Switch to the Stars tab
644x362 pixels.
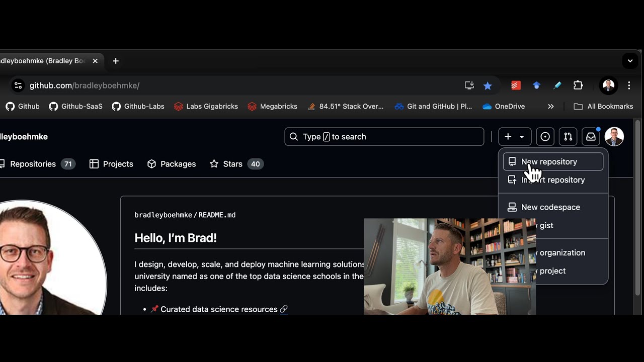tap(236, 164)
